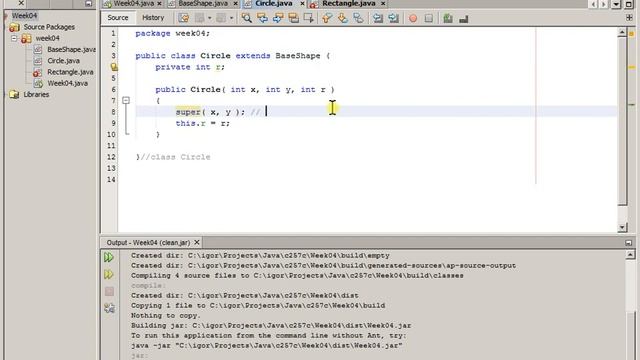The height and width of the screenshot is (360, 640).
Task: Click the lightbulb hint on line 4
Action: point(114,67)
